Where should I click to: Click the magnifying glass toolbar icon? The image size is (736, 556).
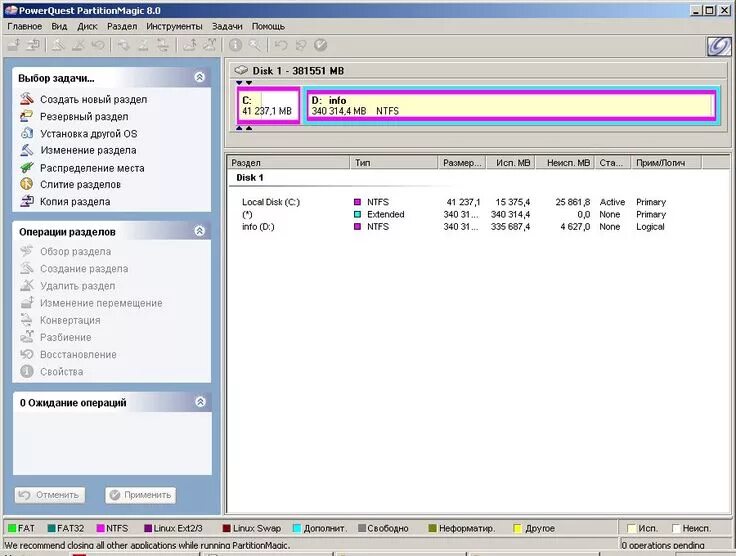coord(255,45)
